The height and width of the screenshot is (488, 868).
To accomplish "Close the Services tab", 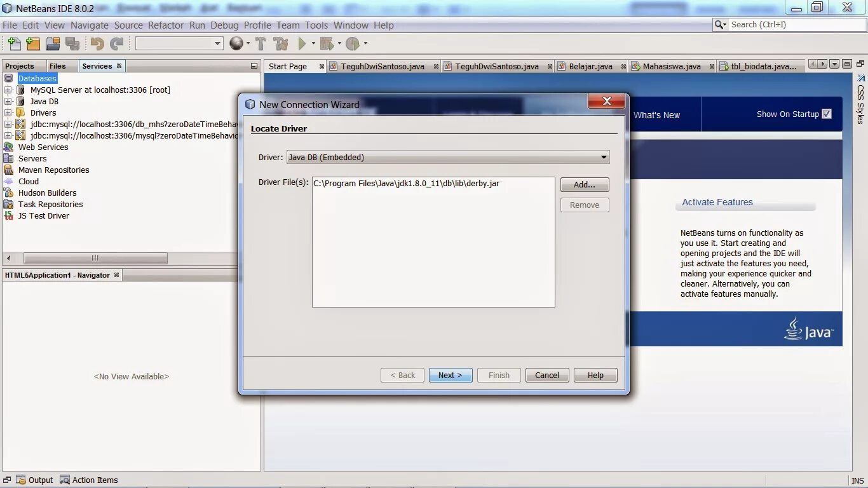I will point(119,65).
